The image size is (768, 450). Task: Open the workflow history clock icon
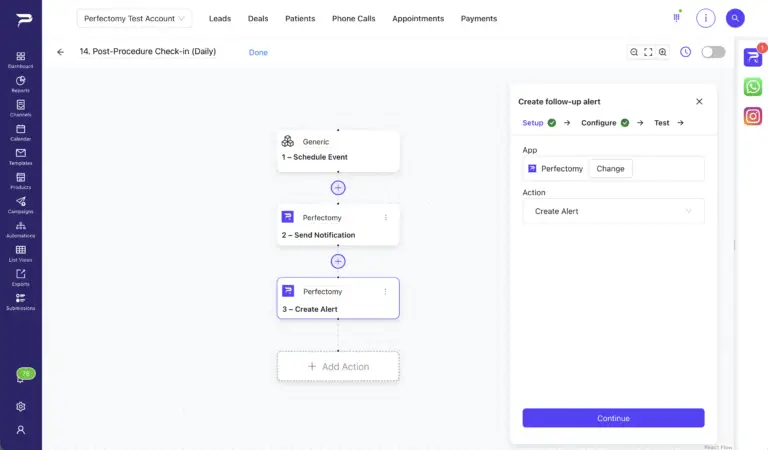pyautogui.click(x=685, y=52)
